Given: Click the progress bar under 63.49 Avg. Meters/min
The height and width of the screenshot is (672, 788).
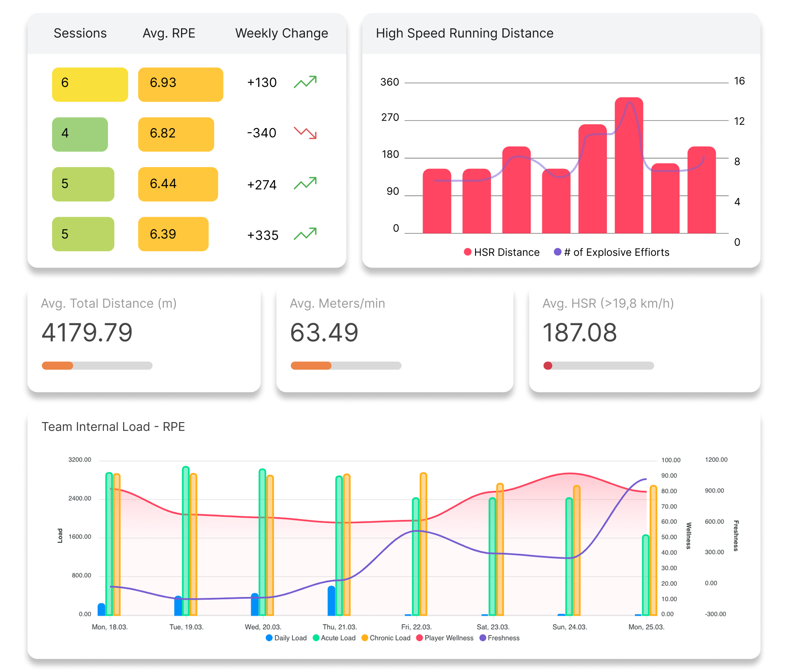Looking at the screenshot, I should coord(345,365).
